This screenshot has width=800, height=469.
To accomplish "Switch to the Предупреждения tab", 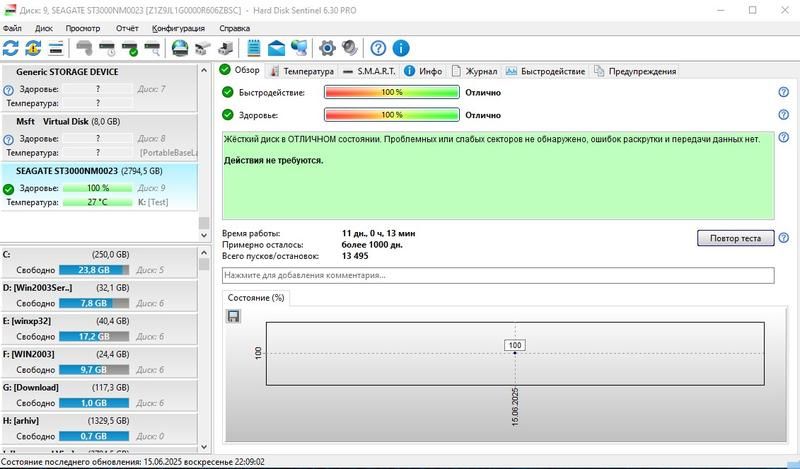I will (x=635, y=71).
